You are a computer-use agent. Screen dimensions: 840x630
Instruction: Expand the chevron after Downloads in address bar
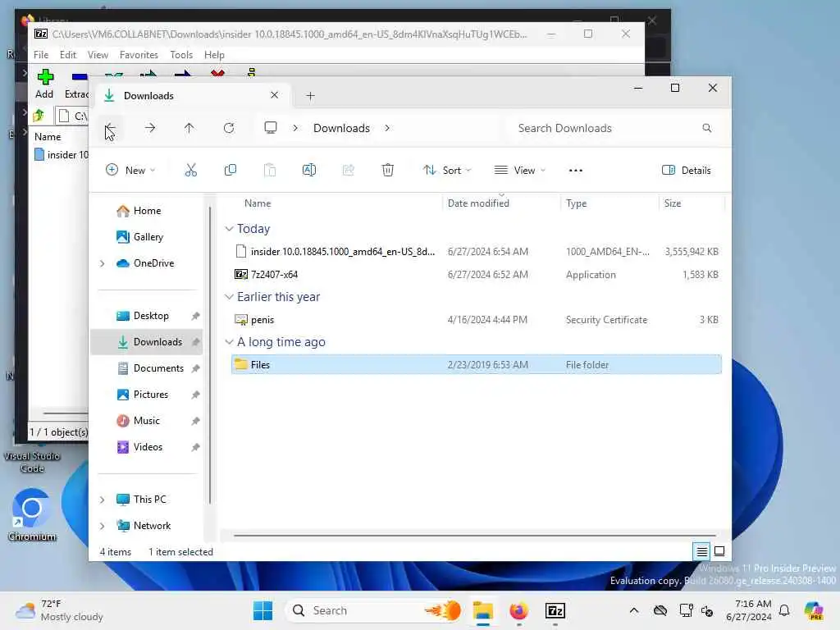(x=387, y=128)
